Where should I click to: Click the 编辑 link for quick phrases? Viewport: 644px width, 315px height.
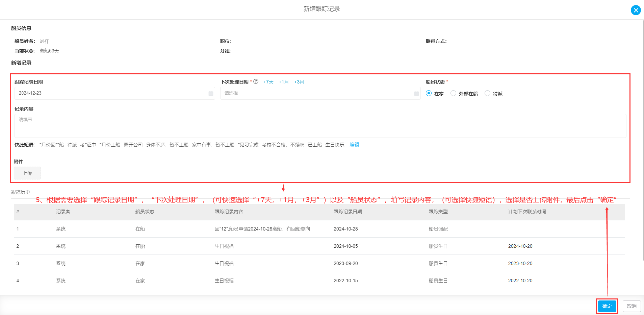tap(354, 145)
